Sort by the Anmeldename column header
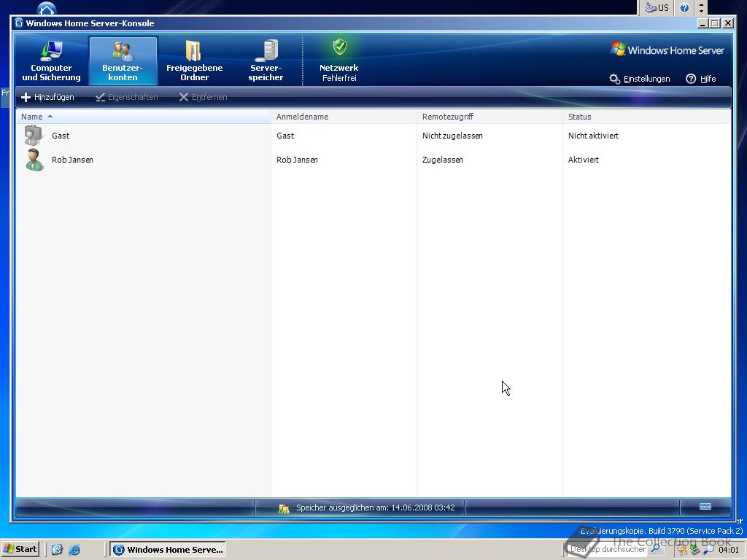The width and height of the screenshot is (747, 560). [344, 117]
